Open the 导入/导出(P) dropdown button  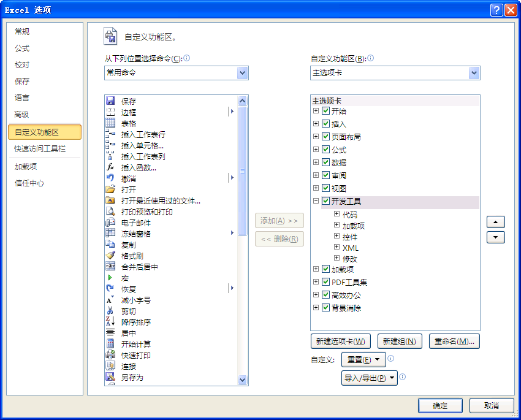tap(370, 378)
